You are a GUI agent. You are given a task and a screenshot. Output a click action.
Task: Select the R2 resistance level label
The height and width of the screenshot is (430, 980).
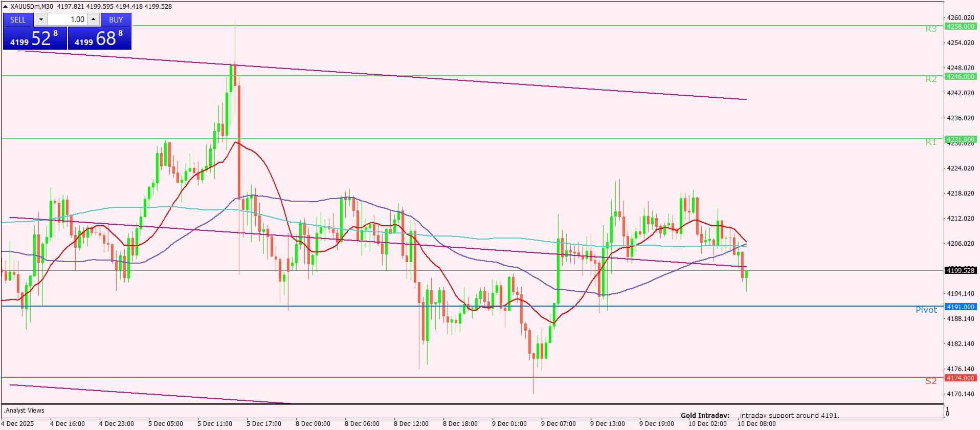point(930,79)
